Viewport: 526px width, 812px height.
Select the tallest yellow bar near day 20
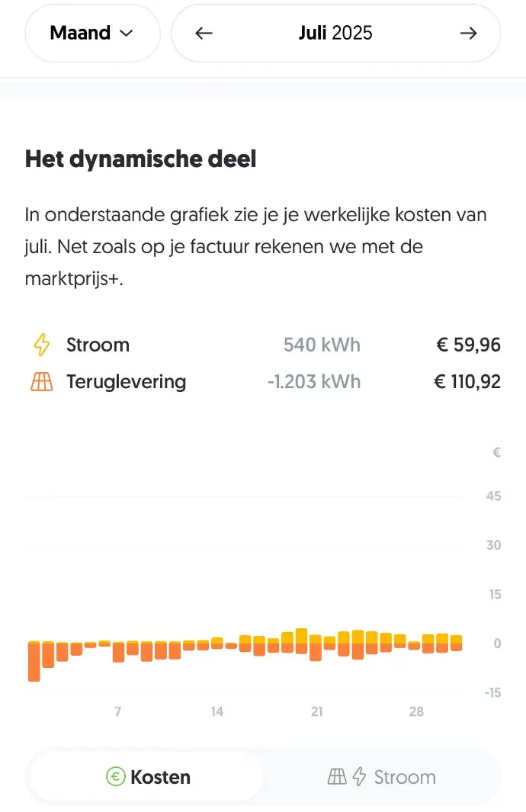pyautogui.click(x=301, y=641)
